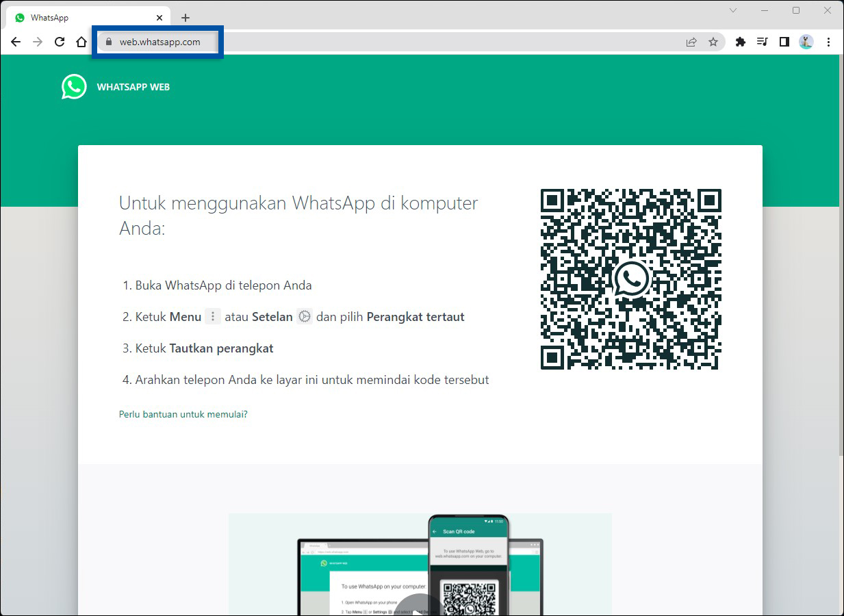Open the browser tab options chevron
The width and height of the screenshot is (844, 616).
[732, 10]
